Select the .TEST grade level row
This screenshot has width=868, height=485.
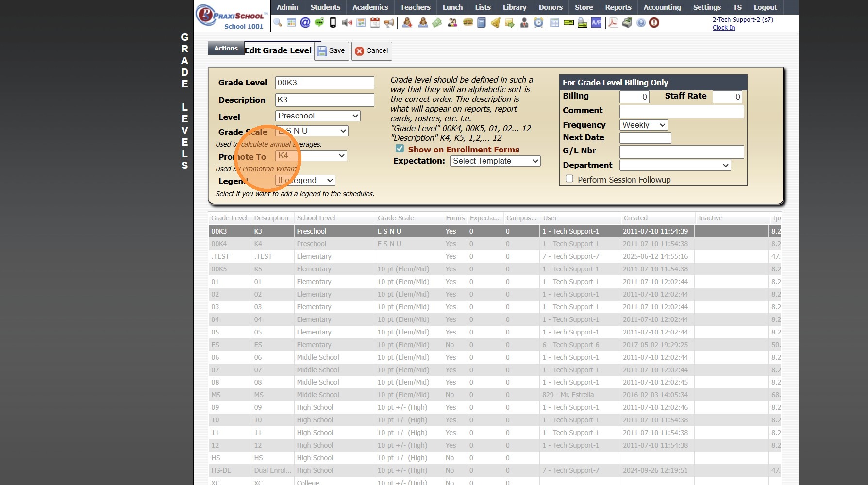tap(494, 256)
